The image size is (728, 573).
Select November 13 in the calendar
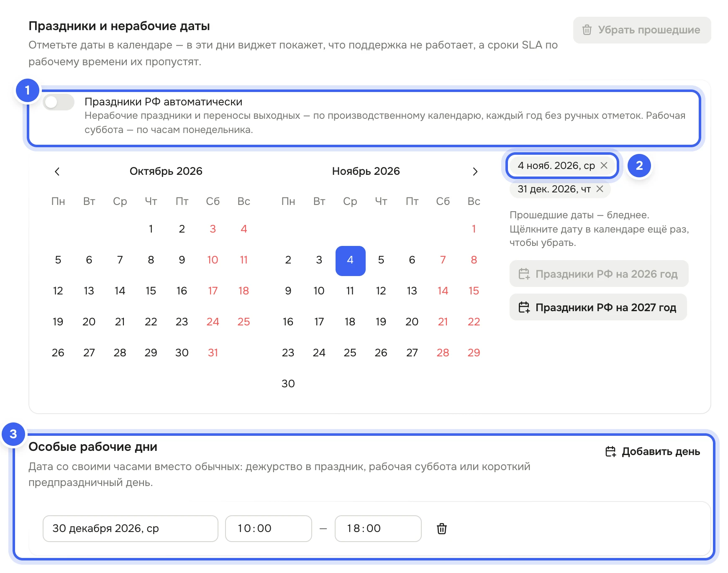point(412,291)
